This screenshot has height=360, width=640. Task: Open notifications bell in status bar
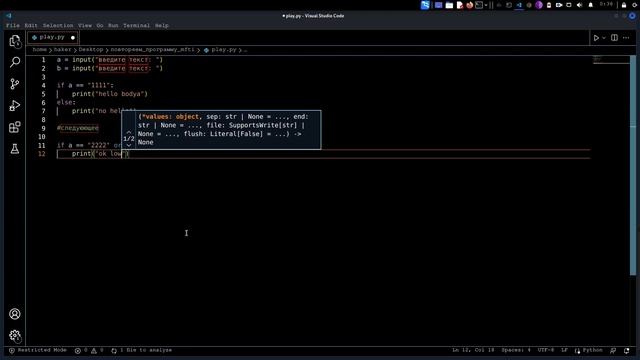pos(627,350)
